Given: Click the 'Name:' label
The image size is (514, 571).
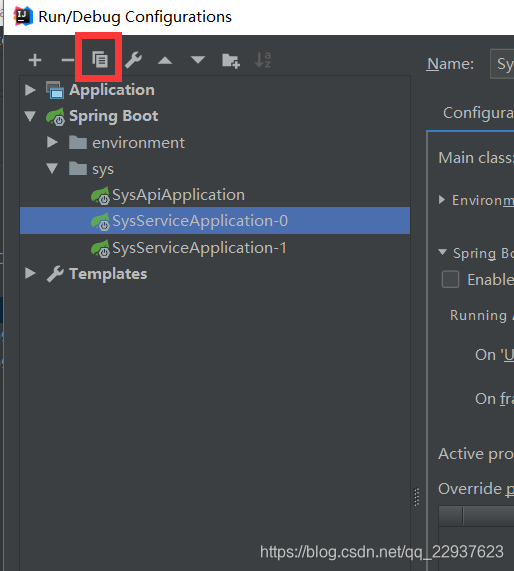Looking at the screenshot, I should coord(450,64).
